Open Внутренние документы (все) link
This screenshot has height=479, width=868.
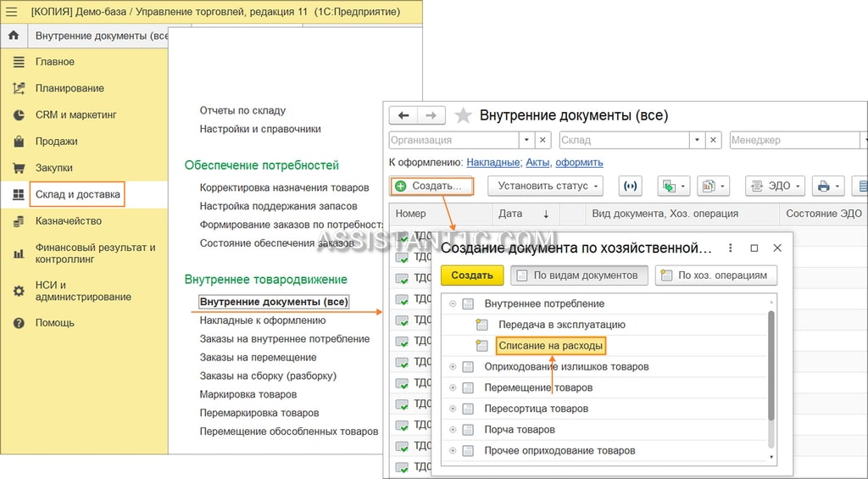pyautogui.click(x=274, y=302)
